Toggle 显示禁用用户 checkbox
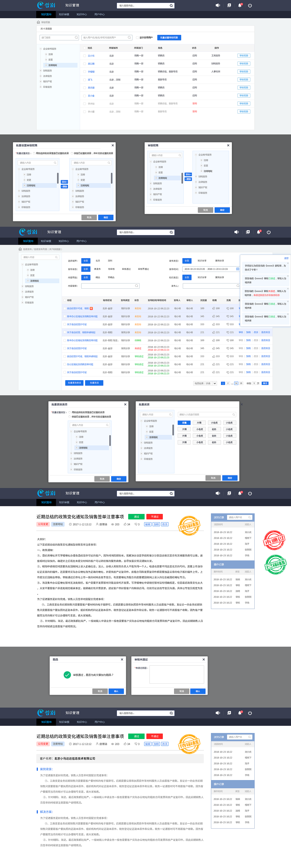The width and height of the screenshot is (291, 868). click(x=138, y=37)
